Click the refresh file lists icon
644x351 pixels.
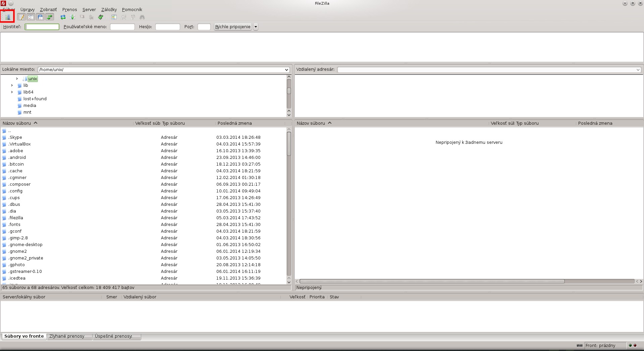coord(63,17)
